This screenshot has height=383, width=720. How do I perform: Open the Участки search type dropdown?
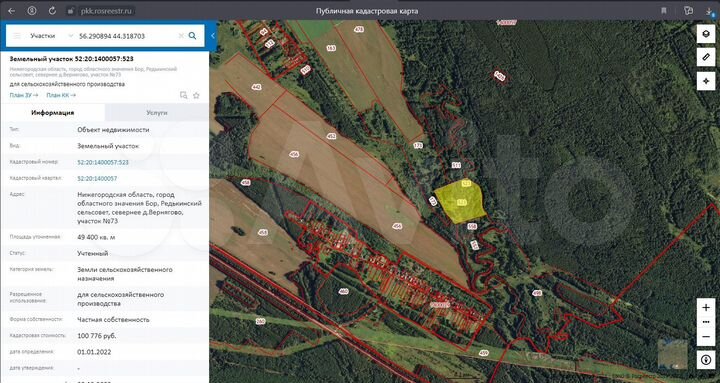pos(51,36)
